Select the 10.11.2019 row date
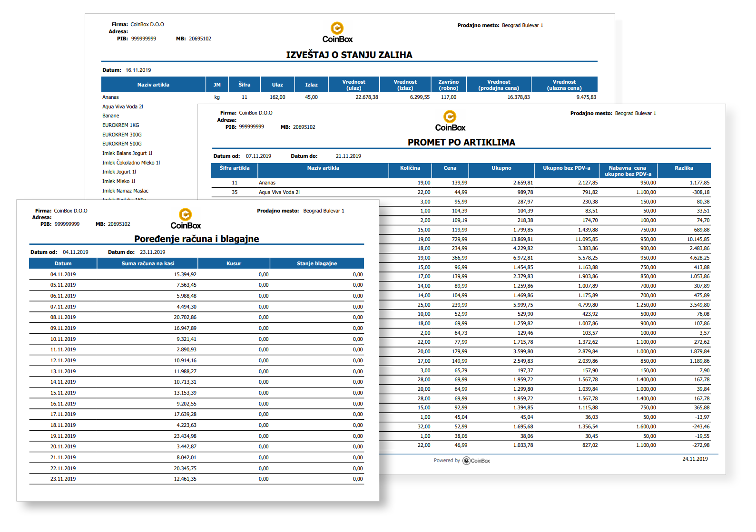The width and height of the screenshot is (756, 532). coord(63,339)
